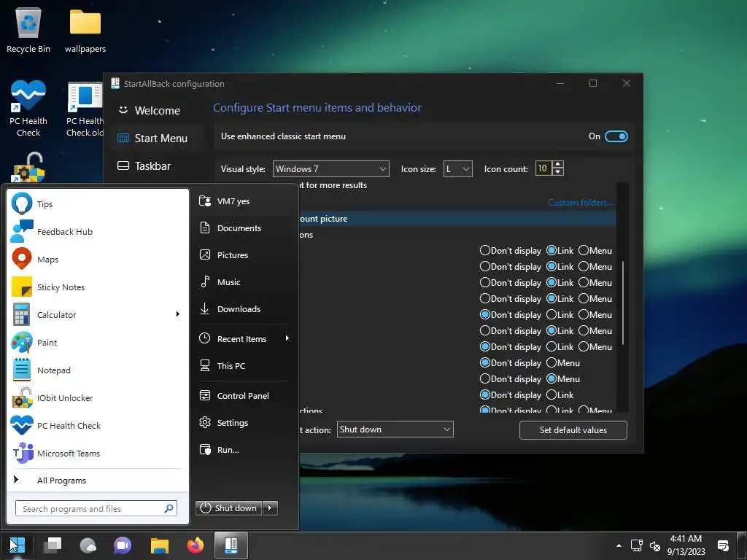This screenshot has width=747, height=560.
Task: Open clock and date in taskbar
Action: (x=686, y=545)
